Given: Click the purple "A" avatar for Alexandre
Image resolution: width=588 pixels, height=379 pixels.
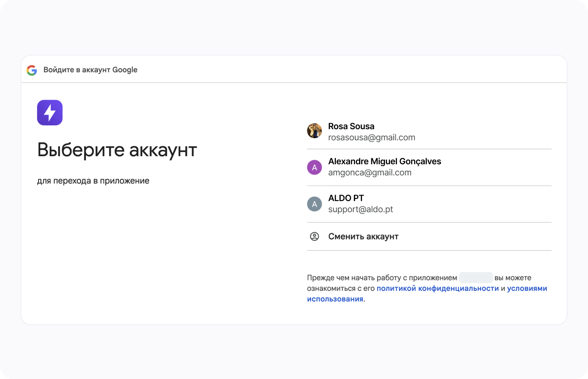Looking at the screenshot, I should [x=315, y=167].
